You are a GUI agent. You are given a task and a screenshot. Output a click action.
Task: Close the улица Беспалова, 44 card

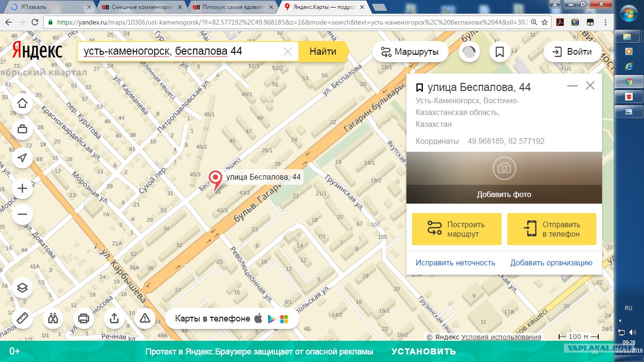[590, 86]
